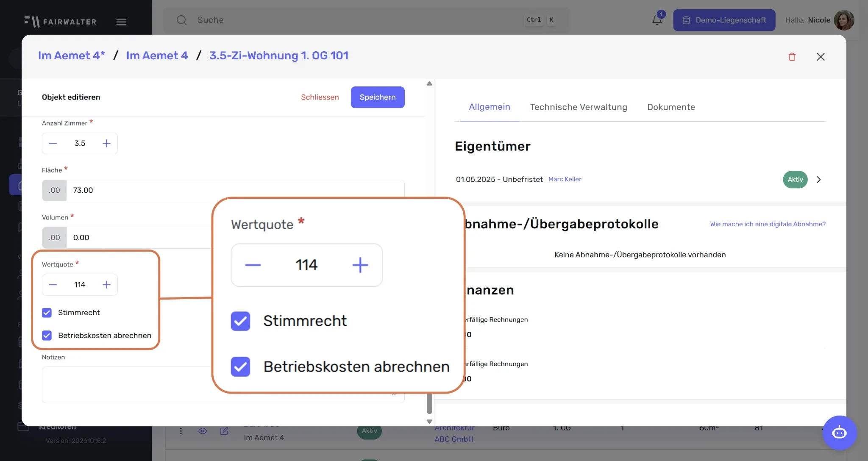Click the eye view icon in table row

pos(203,431)
